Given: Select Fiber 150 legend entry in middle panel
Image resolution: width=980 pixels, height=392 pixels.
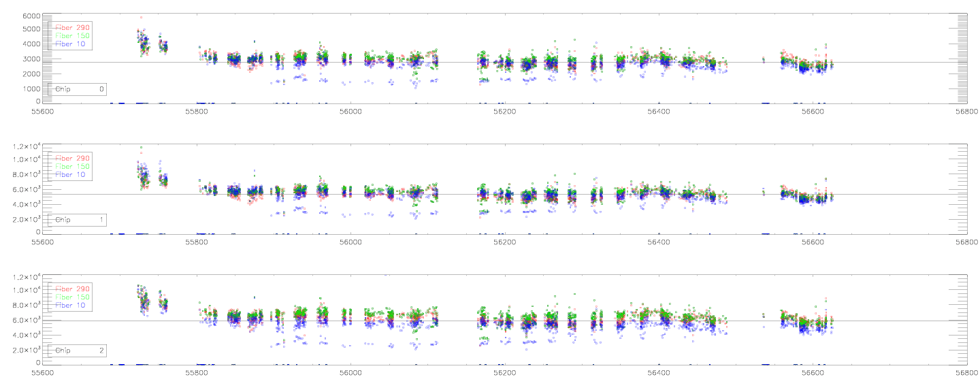Looking at the screenshot, I should (71, 166).
